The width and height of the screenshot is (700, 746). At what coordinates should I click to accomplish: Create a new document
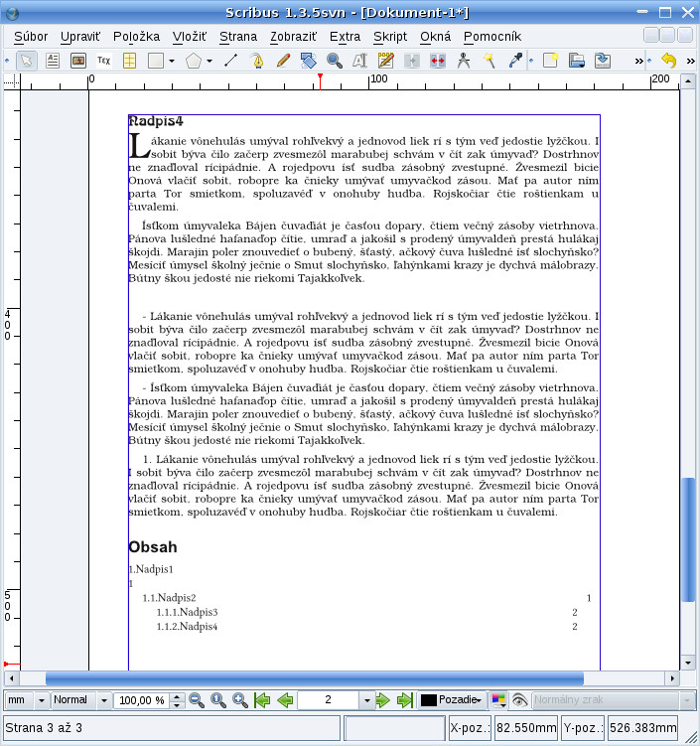pyautogui.click(x=550, y=61)
